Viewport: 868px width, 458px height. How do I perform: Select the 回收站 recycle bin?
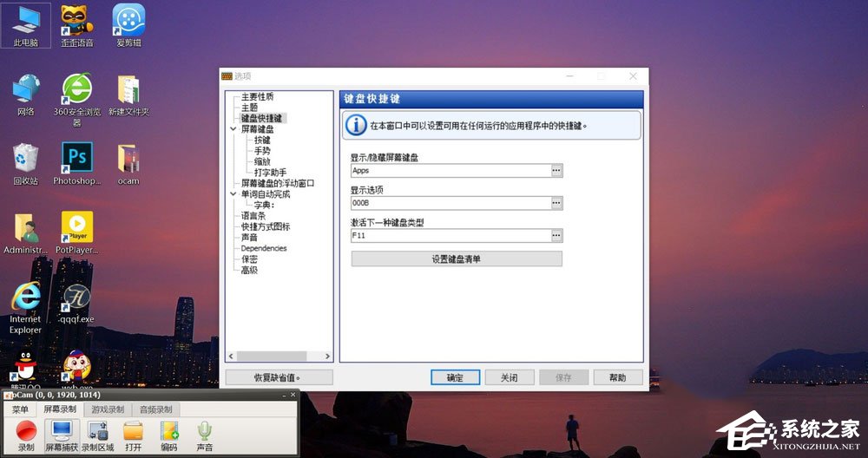pos(25,164)
